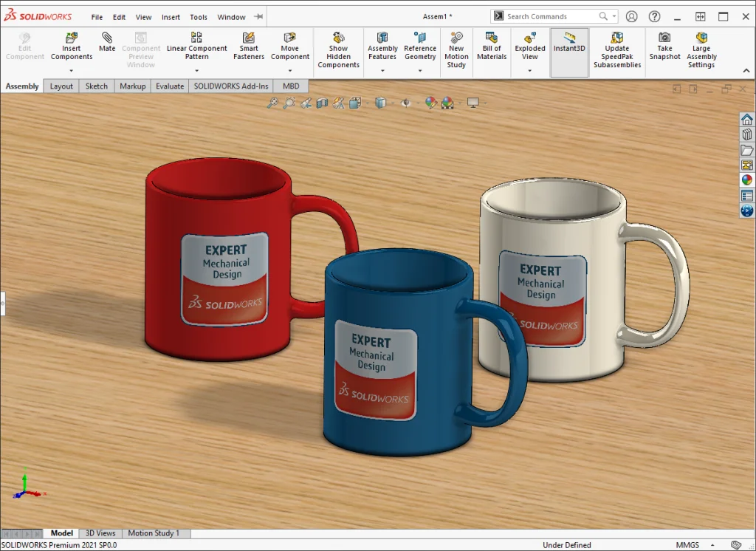
Task: Open File Explorer pane in the task pane
Action: tap(747, 150)
